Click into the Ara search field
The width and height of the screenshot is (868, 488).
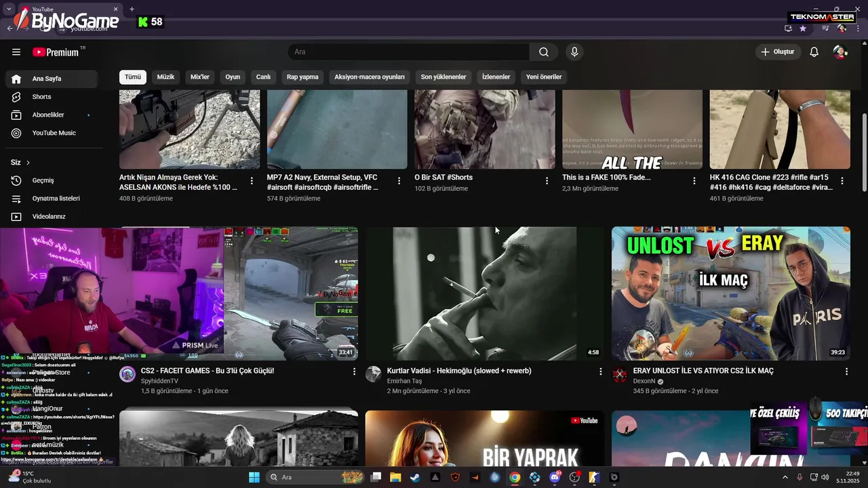[409, 52]
